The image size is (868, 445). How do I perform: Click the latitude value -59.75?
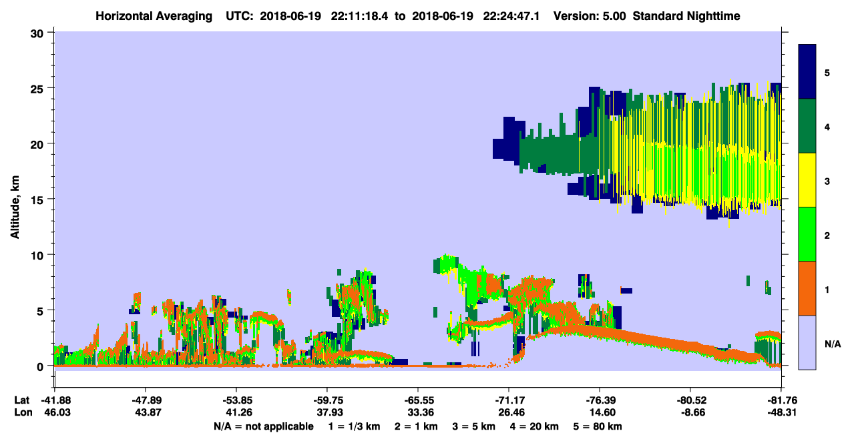click(x=327, y=400)
